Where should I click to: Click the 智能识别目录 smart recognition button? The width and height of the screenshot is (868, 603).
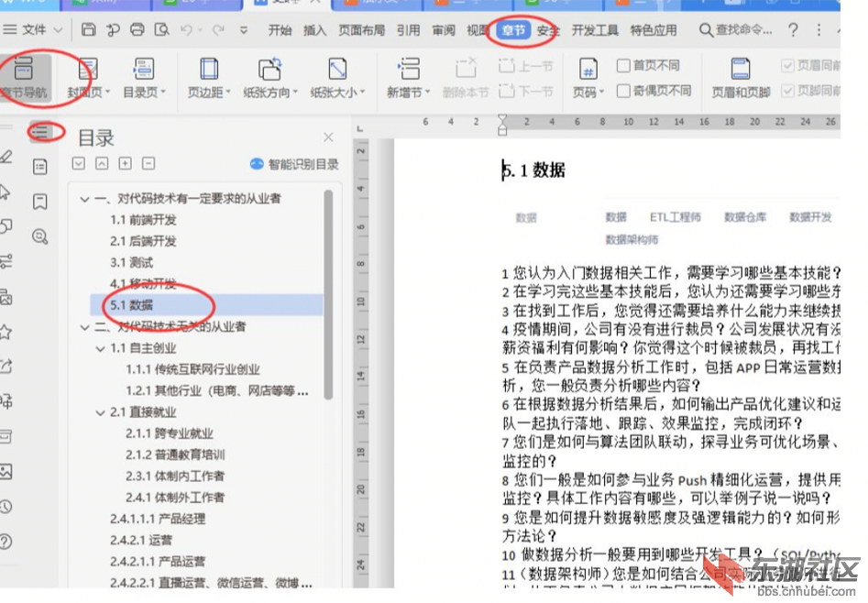(x=294, y=164)
